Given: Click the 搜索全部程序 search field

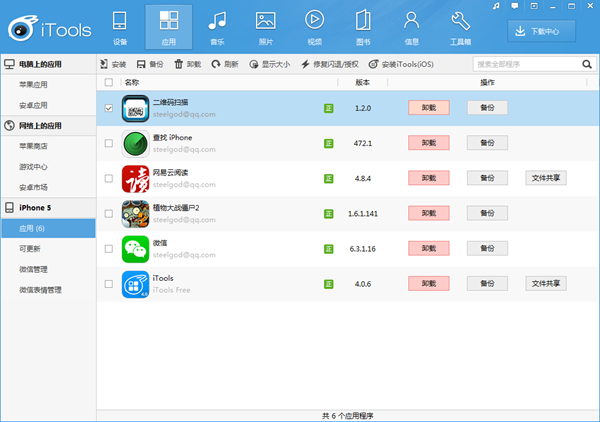Looking at the screenshot, I should pyautogui.click(x=532, y=64).
